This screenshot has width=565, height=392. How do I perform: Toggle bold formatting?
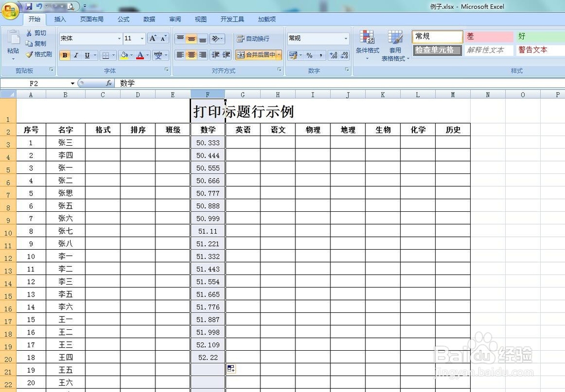click(64, 55)
